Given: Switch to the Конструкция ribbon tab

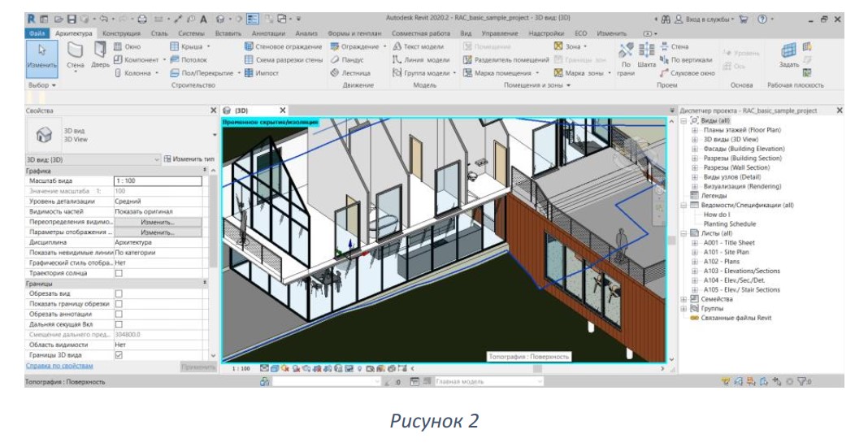Looking at the screenshot, I should 121,33.
